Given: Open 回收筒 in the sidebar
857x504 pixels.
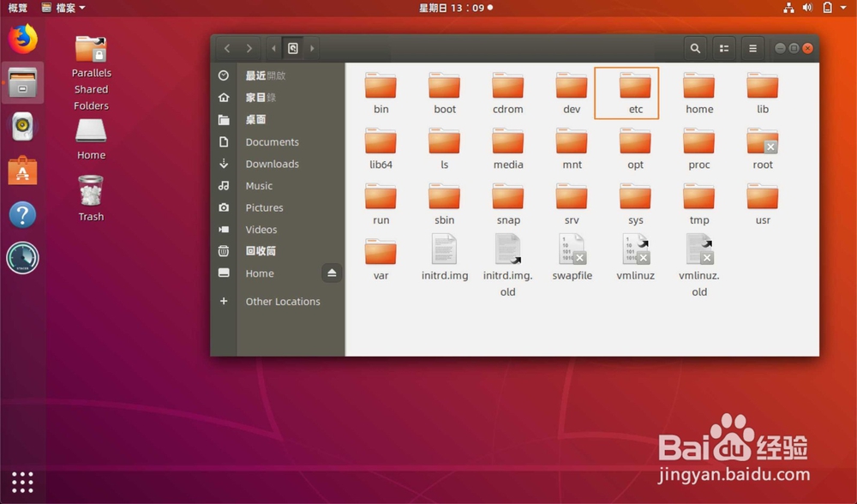Looking at the screenshot, I should (279, 251).
